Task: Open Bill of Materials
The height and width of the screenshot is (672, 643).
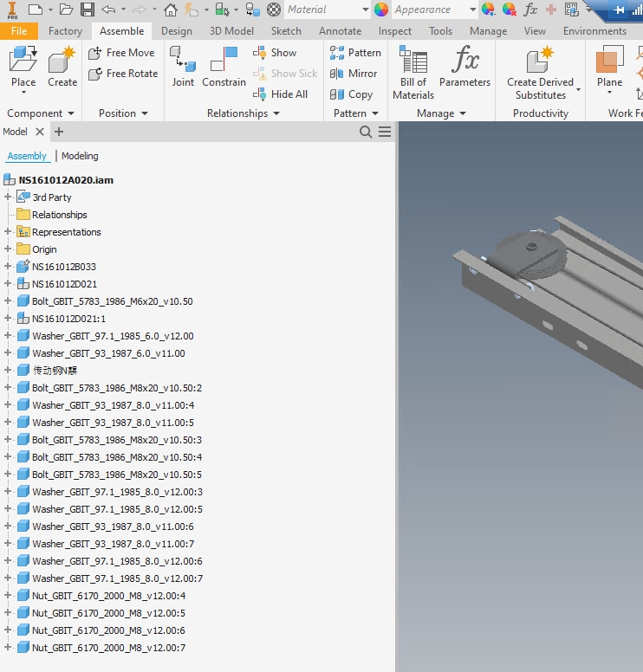Action: point(413,73)
